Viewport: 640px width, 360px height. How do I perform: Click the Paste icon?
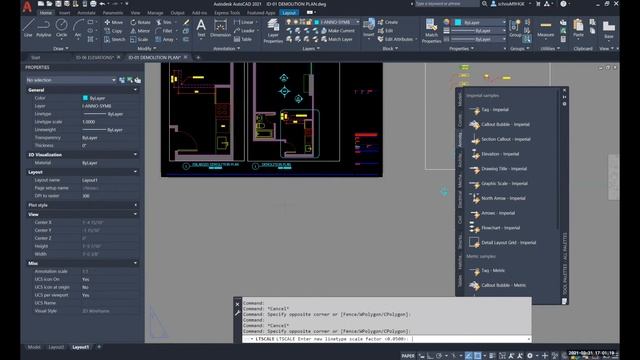click(x=578, y=28)
